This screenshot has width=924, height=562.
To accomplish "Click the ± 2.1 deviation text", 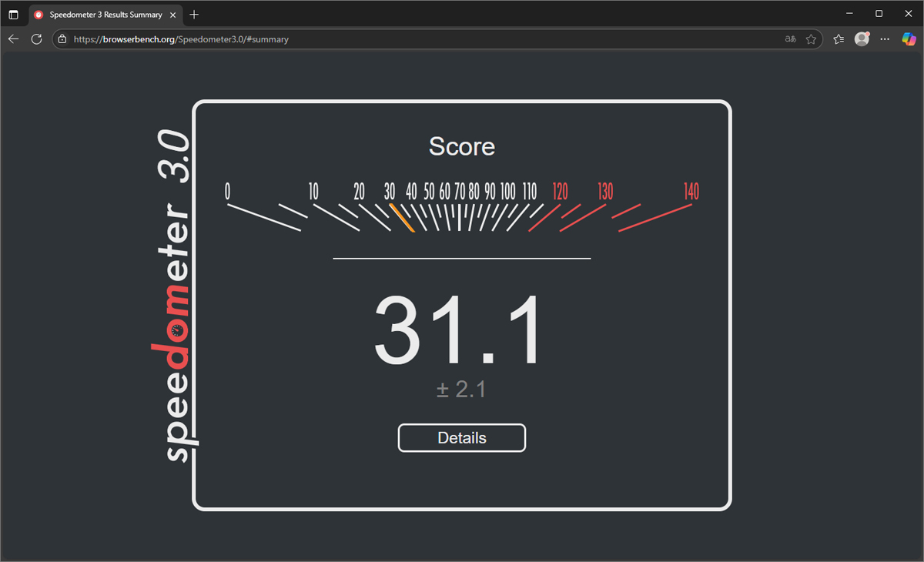I will pyautogui.click(x=461, y=390).
